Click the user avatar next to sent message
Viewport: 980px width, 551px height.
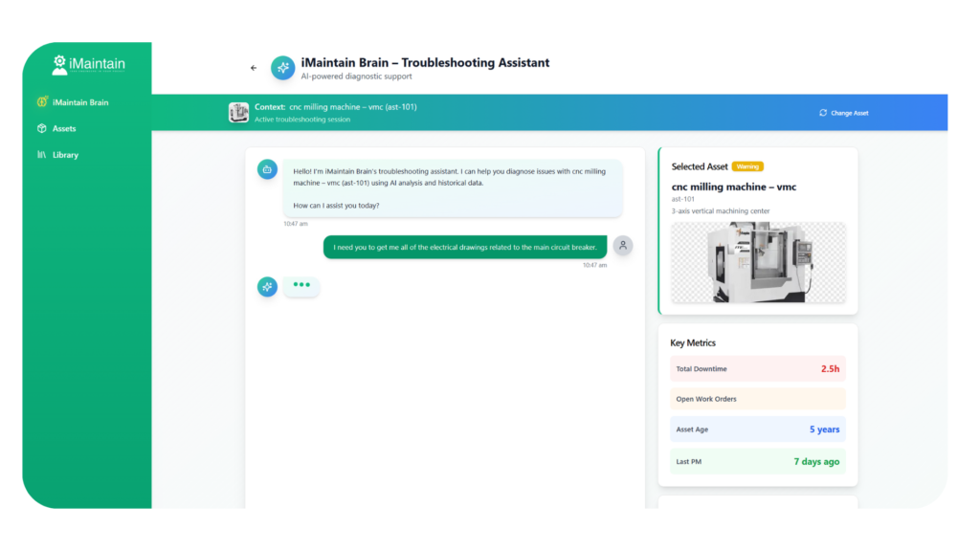pos(623,246)
